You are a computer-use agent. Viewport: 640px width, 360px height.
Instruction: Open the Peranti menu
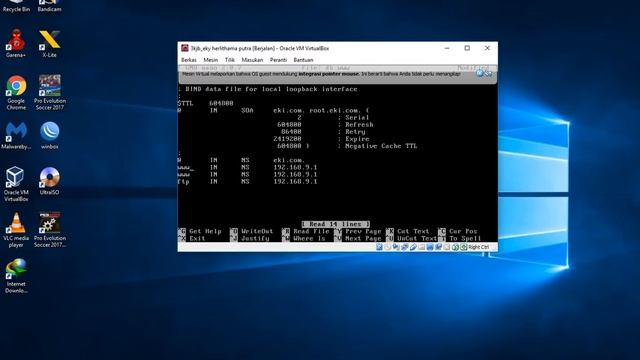click(x=278, y=60)
